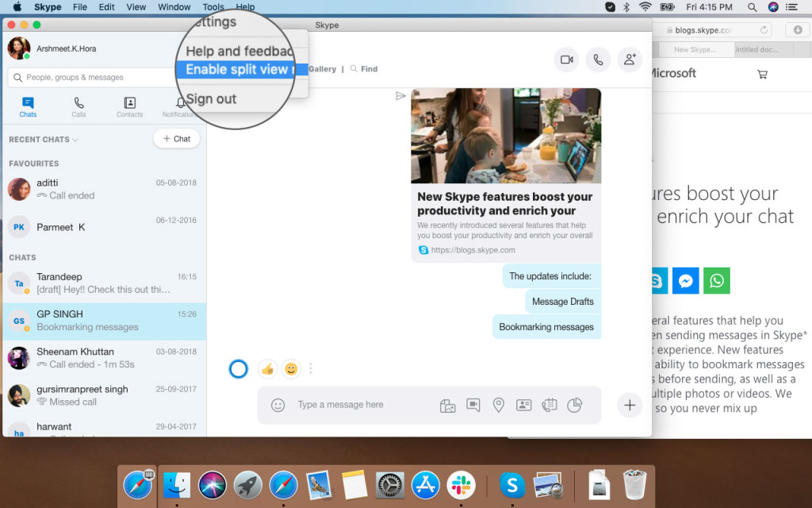Click the Message Drafts chat bubble
This screenshot has height=508, width=812.
pos(563,302)
